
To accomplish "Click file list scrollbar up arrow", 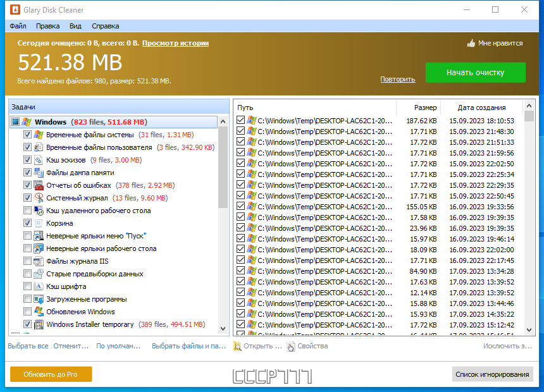I will point(529,106).
